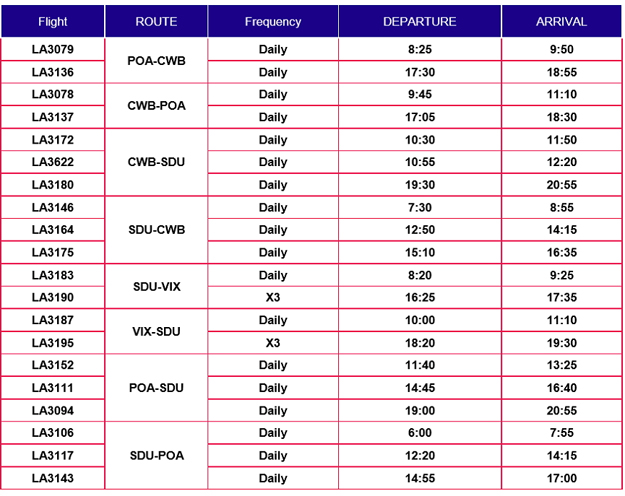Click the ARRIVAL column header
Image resolution: width=625 pixels, height=496 pixels.
coord(561,21)
